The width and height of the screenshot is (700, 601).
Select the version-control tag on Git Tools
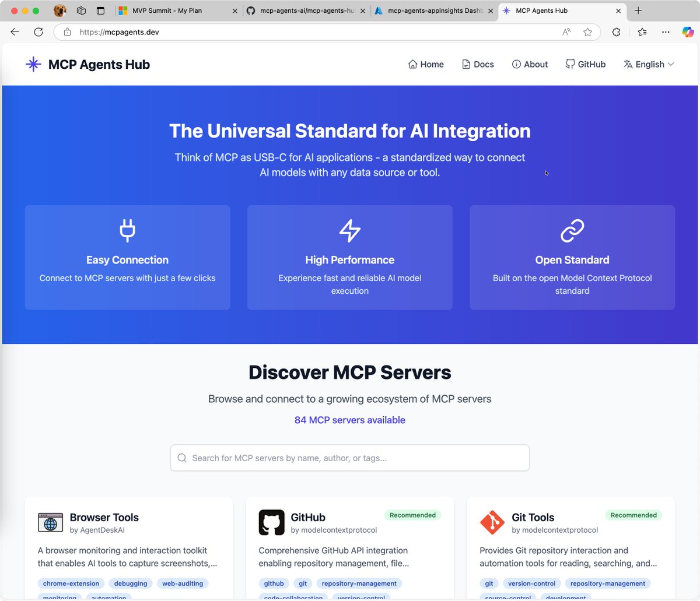531,583
